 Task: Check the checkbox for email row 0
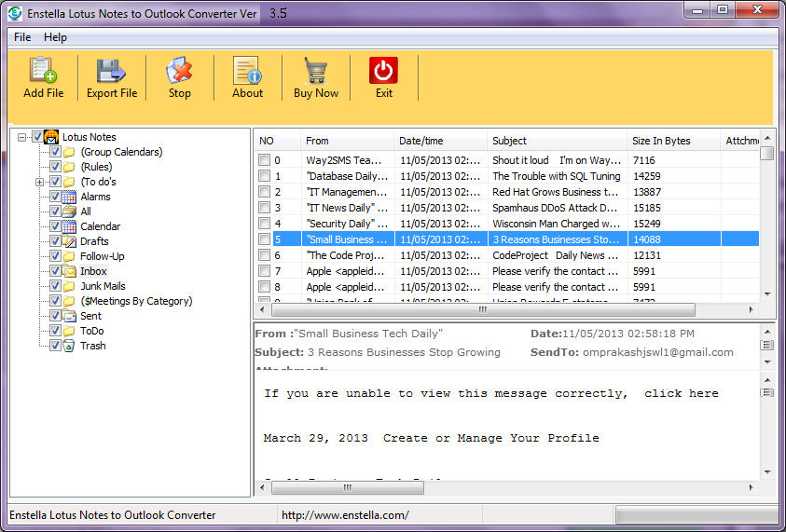coord(264,160)
